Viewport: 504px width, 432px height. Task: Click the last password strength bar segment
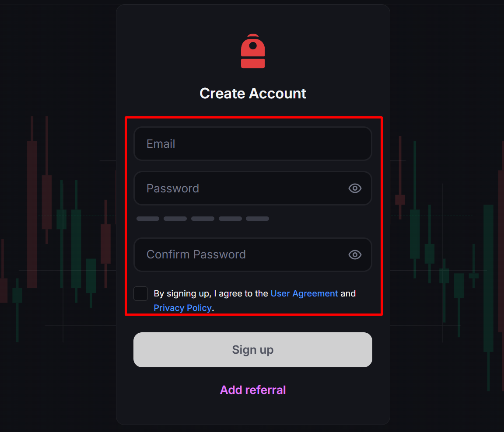pos(257,219)
